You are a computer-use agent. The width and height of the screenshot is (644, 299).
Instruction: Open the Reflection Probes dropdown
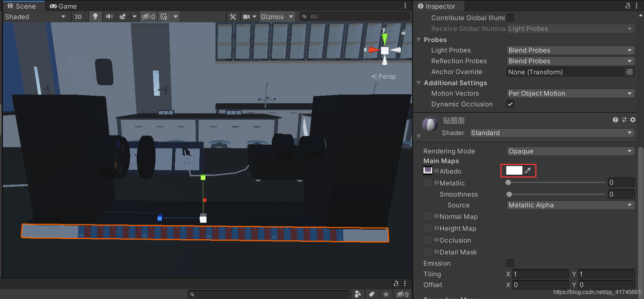[570, 61]
